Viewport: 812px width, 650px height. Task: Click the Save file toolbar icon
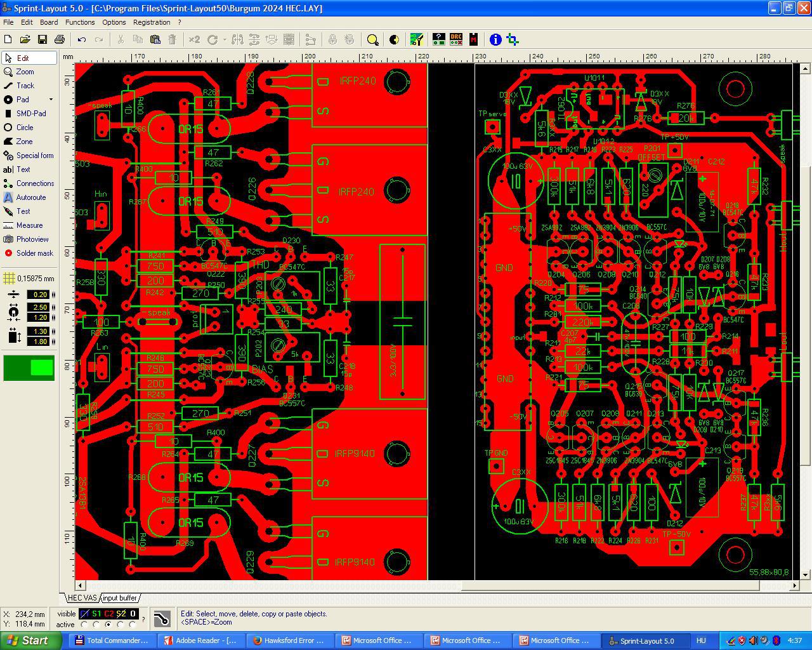point(43,39)
